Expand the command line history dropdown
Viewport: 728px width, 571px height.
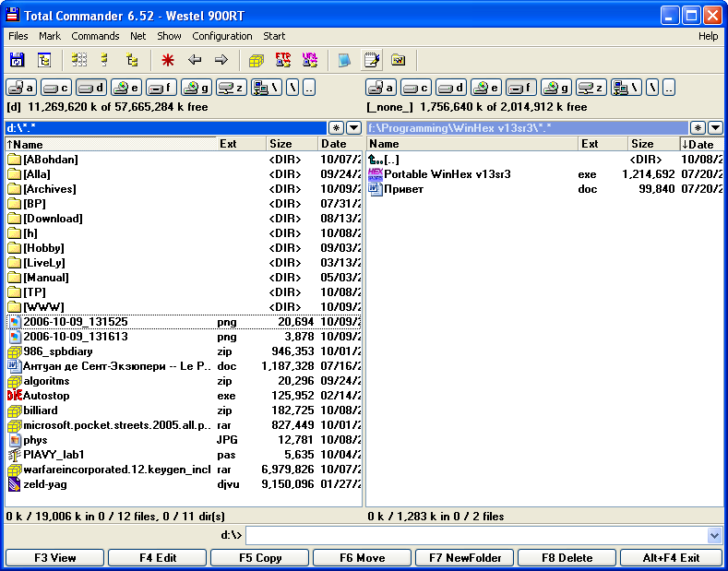714,535
